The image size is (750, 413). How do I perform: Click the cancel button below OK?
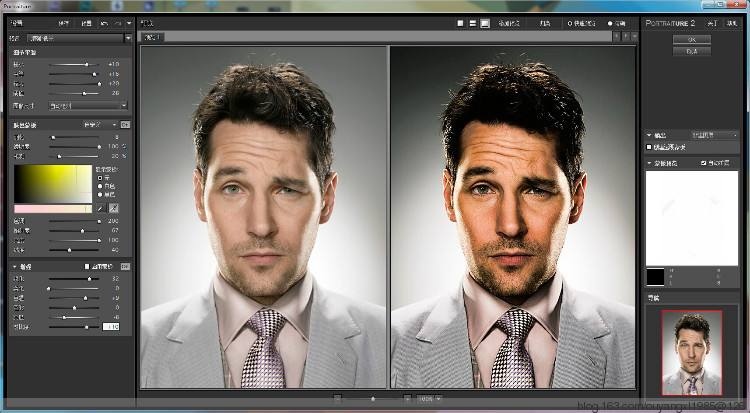pos(691,51)
